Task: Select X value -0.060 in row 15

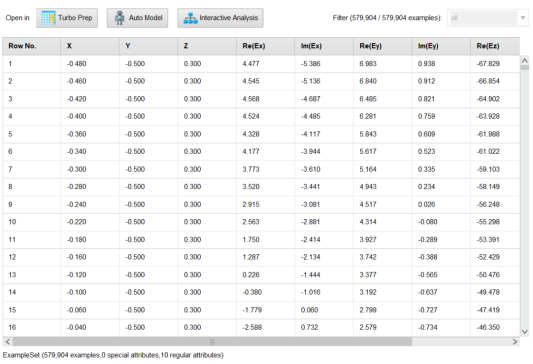Action: tap(76, 310)
